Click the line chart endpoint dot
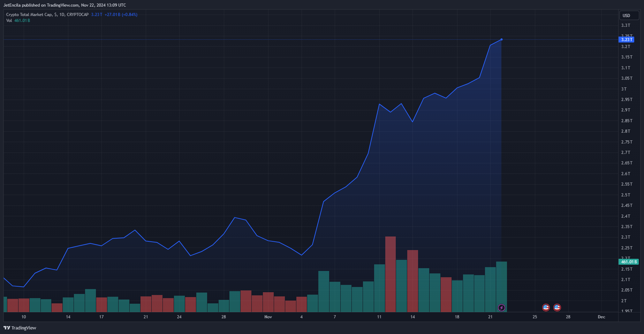The image size is (644, 334). click(501, 39)
